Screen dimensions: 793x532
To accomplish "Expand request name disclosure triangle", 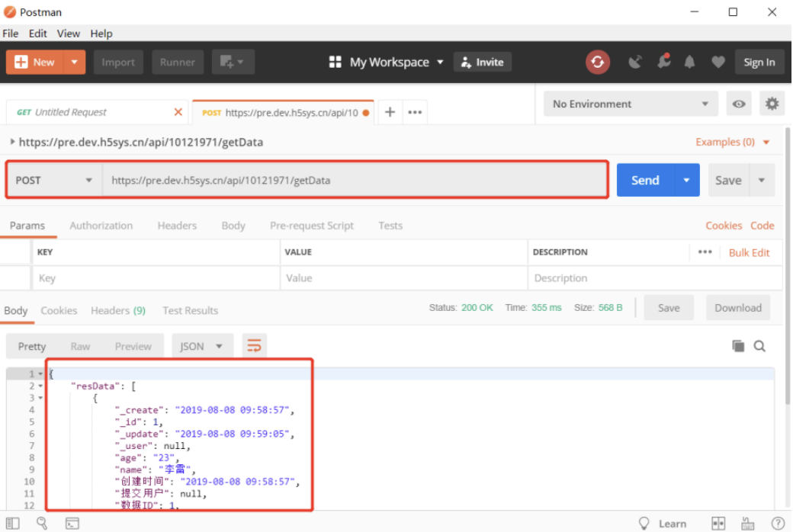I will pyautogui.click(x=12, y=142).
